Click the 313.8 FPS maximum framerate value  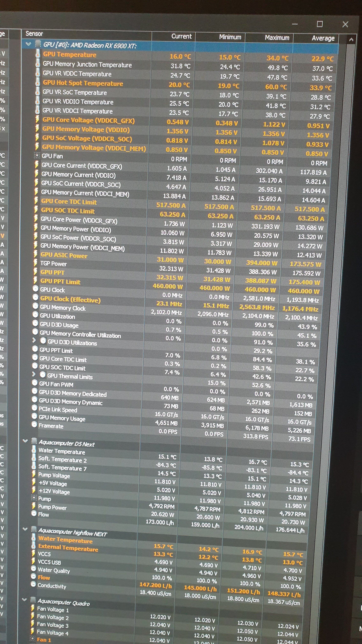click(256, 436)
